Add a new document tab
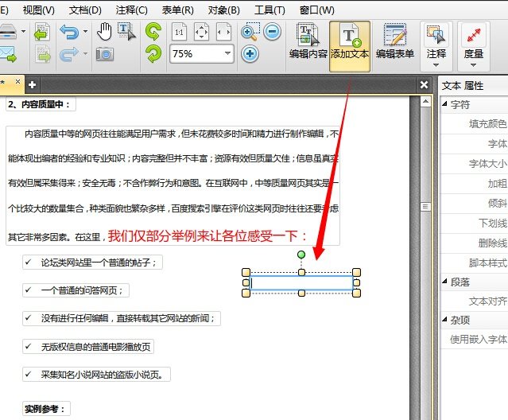Screen dimensions: 508x420 point(32,85)
